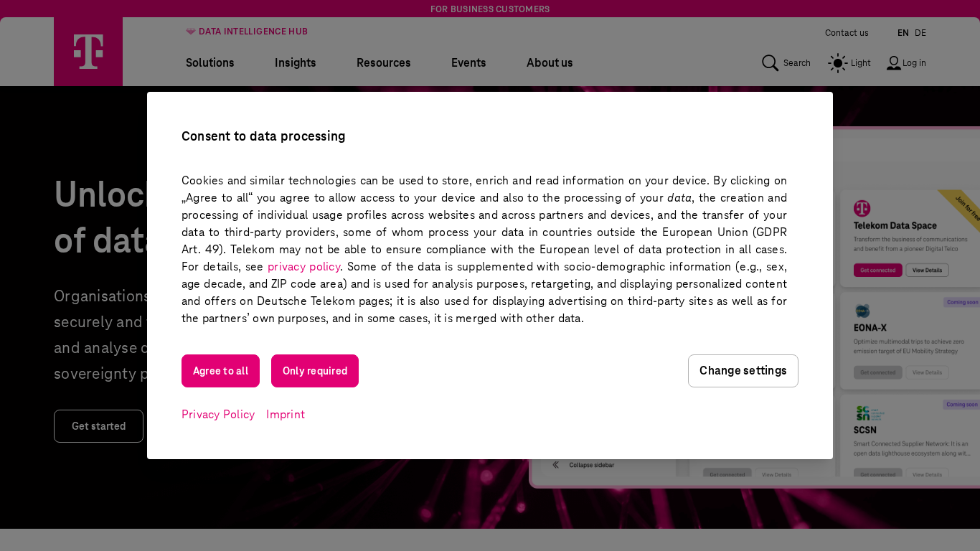Viewport: 980px width, 551px height.
Task: Click the magnifying glass search icon
Action: (x=770, y=63)
